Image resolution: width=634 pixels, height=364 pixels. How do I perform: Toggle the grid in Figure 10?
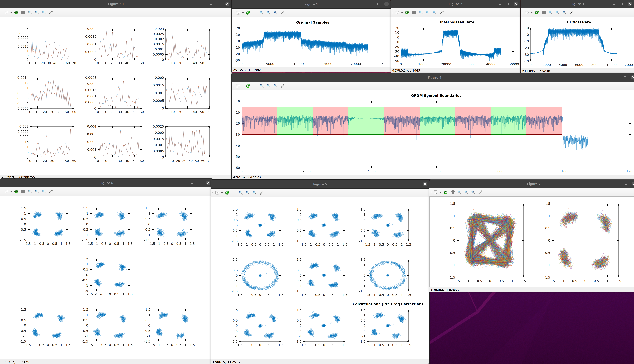click(x=23, y=13)
